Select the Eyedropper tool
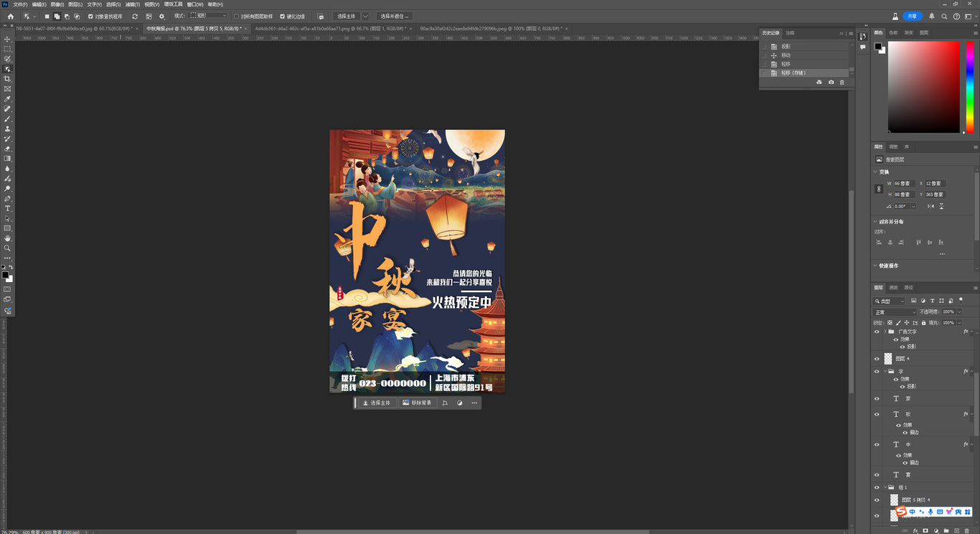Viewport: 980px width, 534px height. click(7, 99)
